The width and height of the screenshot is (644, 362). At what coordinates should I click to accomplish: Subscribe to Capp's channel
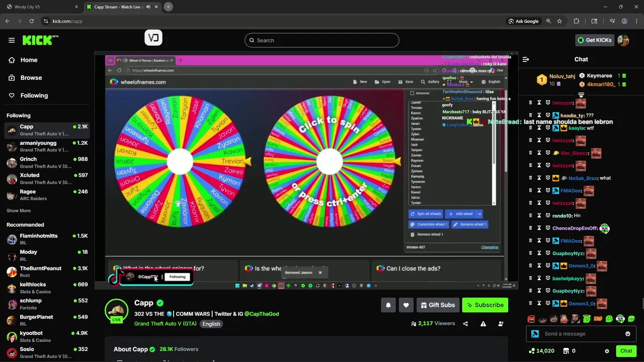485,305
